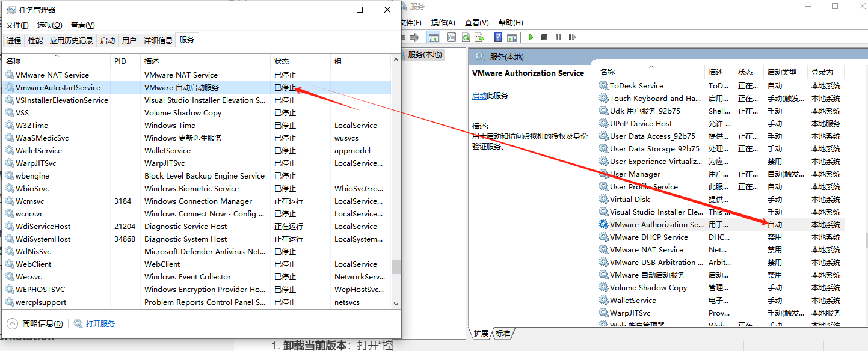Click gear icon in 服务(本地) panel header
Image resolution: width=868 pixels, height=351 pixels.
479,56
